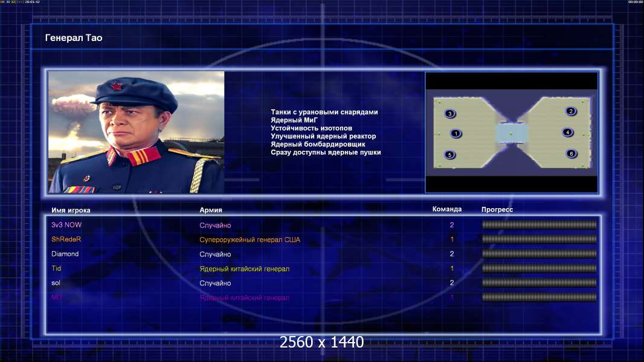Click 'Улучшенный ядерный реактор' ability line
Screen dimensions: 644x362
pyautogui.click(x=323, y=136)
